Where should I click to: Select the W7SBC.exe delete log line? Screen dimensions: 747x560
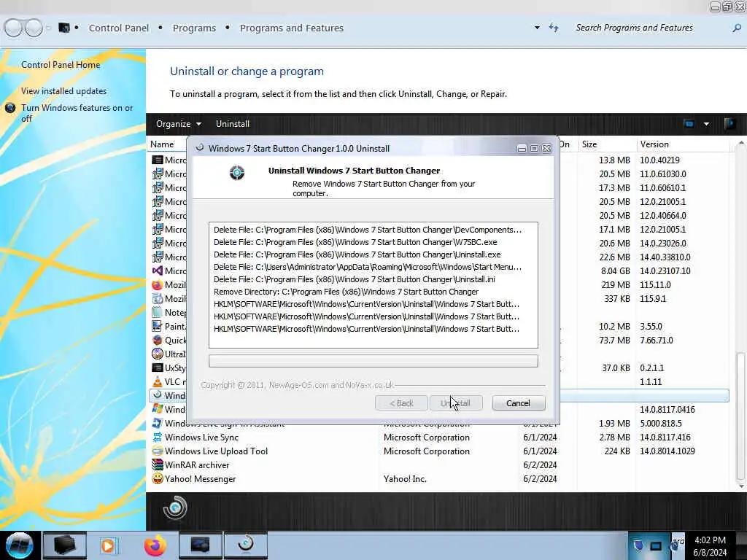355,242
